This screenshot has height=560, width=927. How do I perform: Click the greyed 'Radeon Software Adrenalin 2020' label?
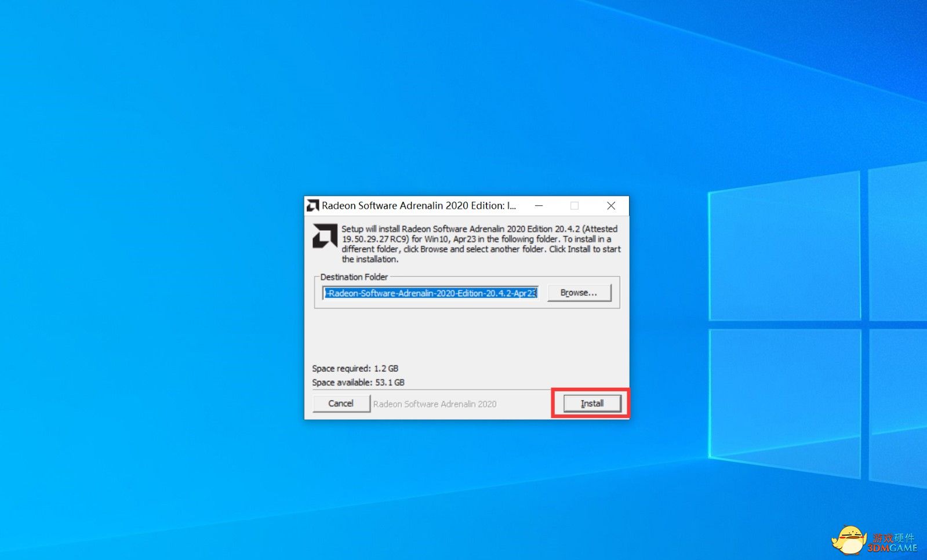(x=435, y=404)
